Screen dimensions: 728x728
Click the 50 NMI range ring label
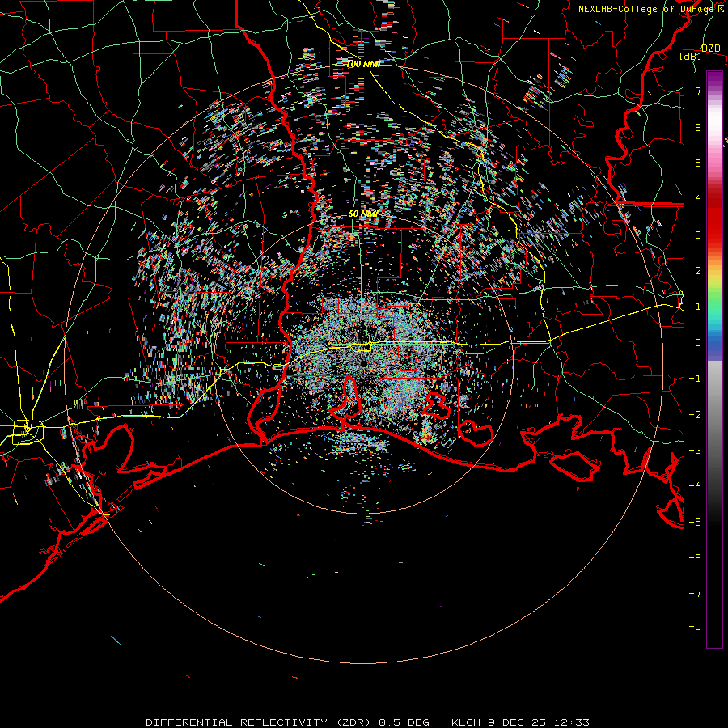pyautogui.click(x=363, y=214)
